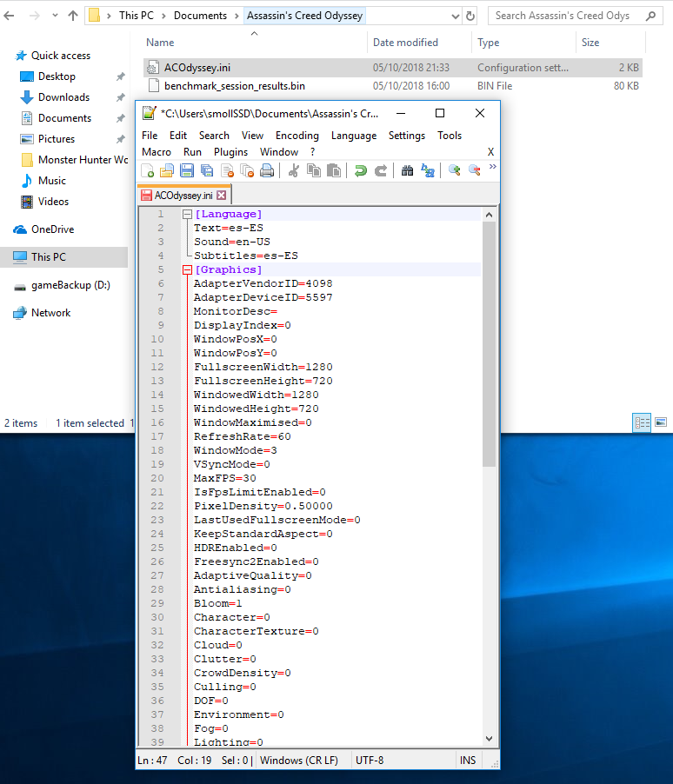Image resolution: width=673 pixels, height=784 pixels.
Task: Open Find with the binoculars icon
Action: point(407,171)
